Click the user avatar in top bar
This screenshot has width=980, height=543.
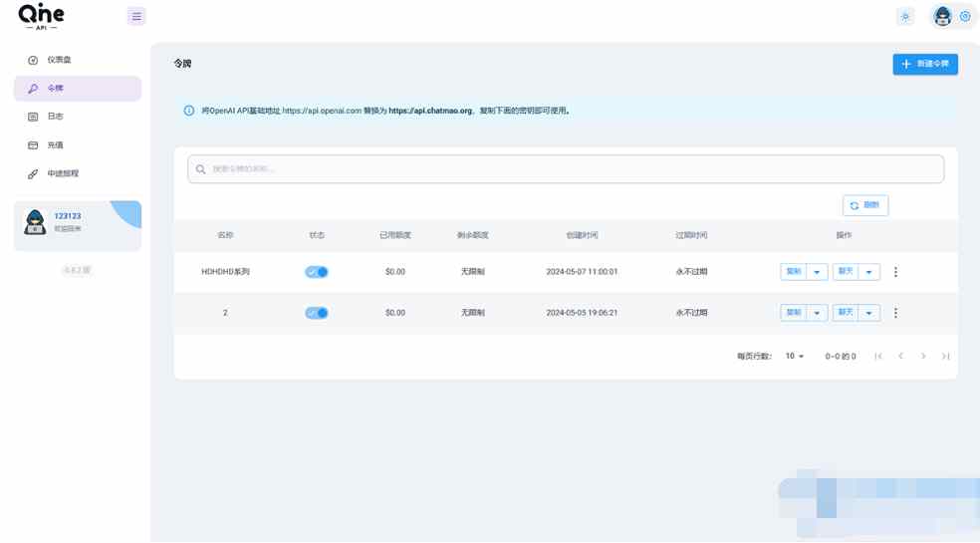942,16
